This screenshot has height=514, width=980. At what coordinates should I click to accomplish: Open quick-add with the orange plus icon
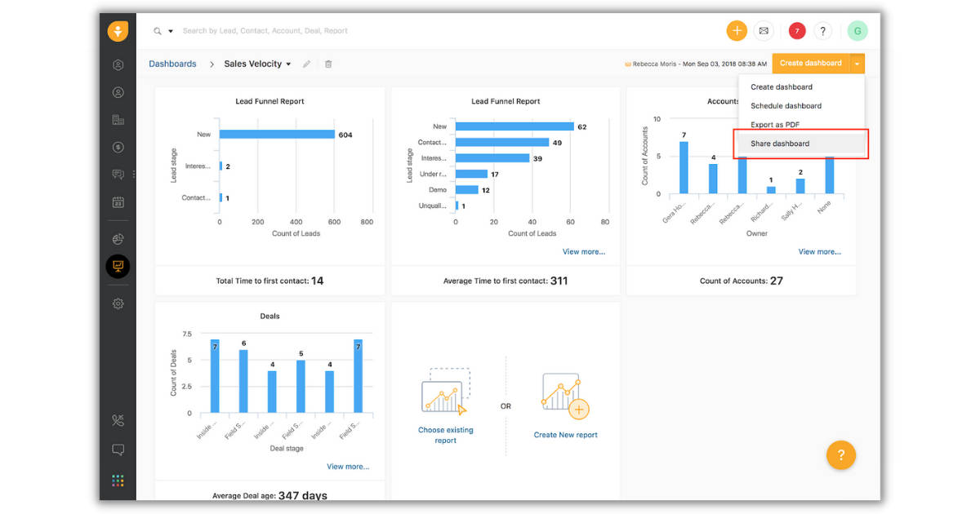737,30
